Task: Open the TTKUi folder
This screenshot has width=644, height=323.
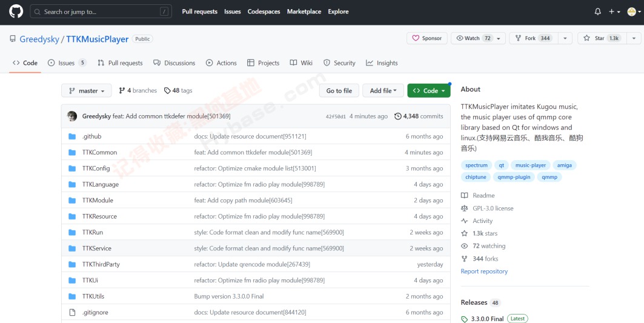Action: [90, 281]
